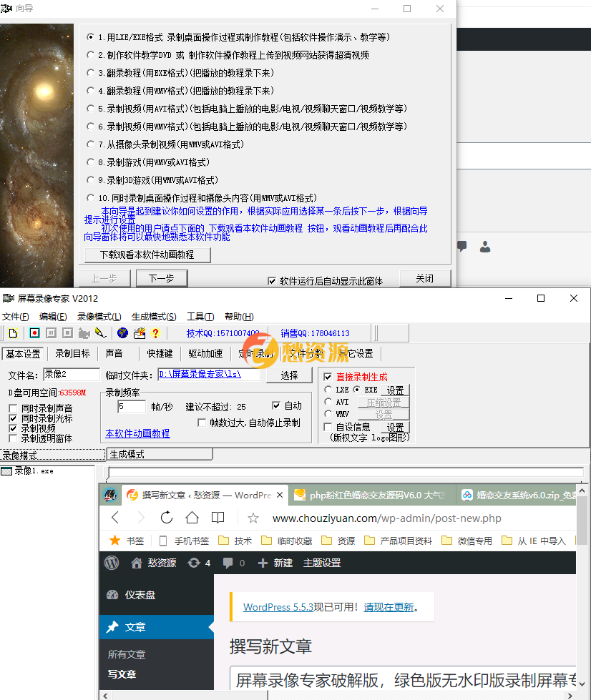This screenshot has width=591, height=700.
Task: Select the new file icon on the toolbar
Action: click(11, 333)
